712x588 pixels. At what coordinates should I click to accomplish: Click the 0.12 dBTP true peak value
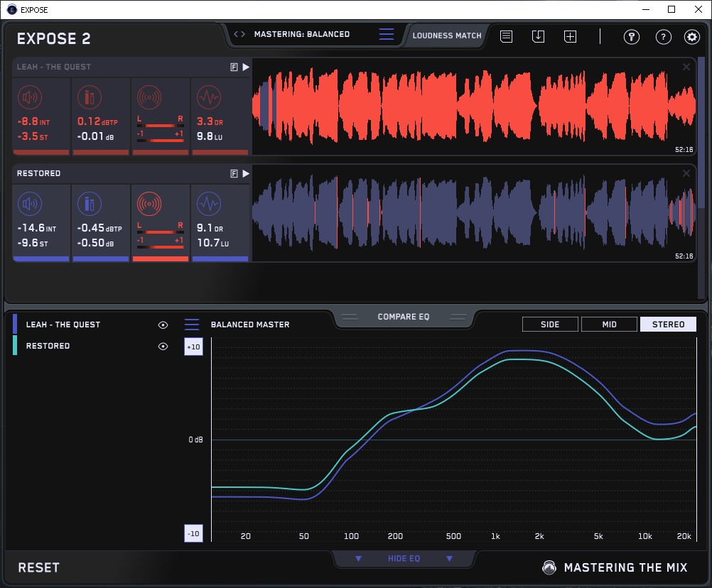pyautogui.click(x=97, y=121)
